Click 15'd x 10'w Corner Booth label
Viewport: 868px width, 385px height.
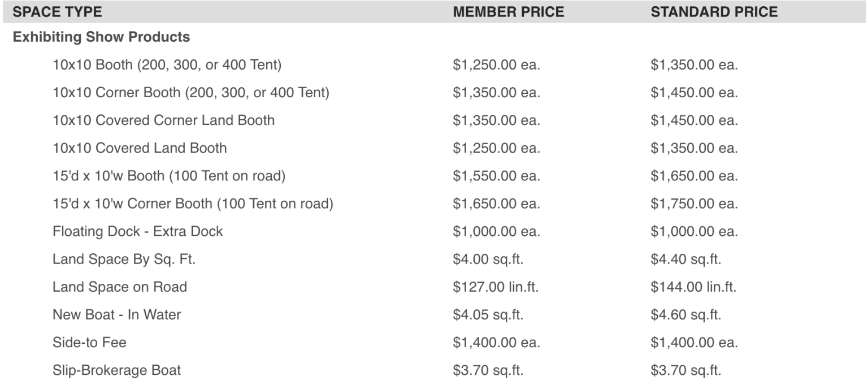click(193, 204)
